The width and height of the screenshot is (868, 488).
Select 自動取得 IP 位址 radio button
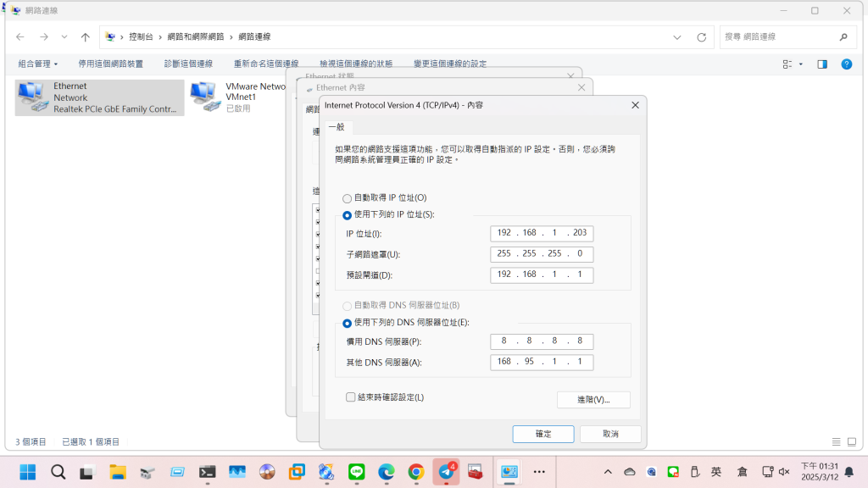click(348, 198)
